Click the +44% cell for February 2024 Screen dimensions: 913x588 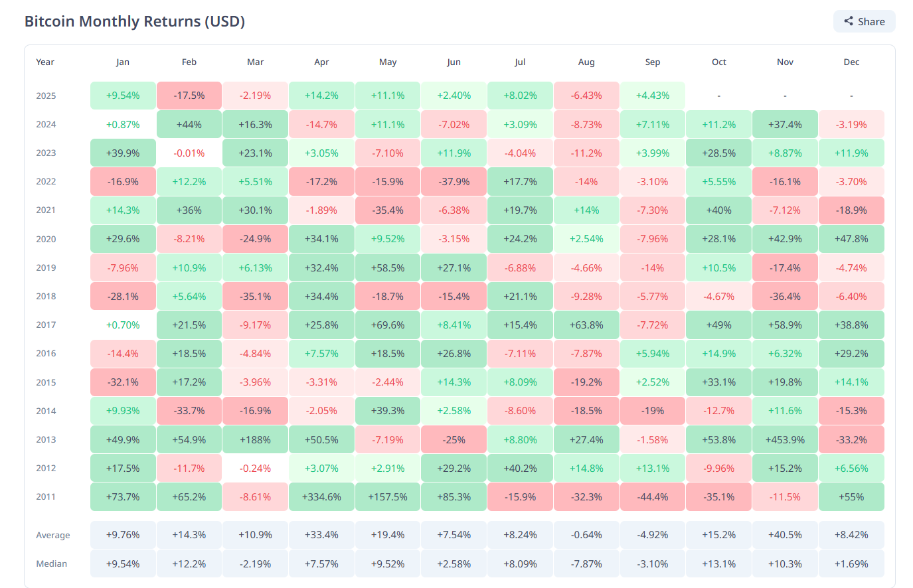coord(189,124)
